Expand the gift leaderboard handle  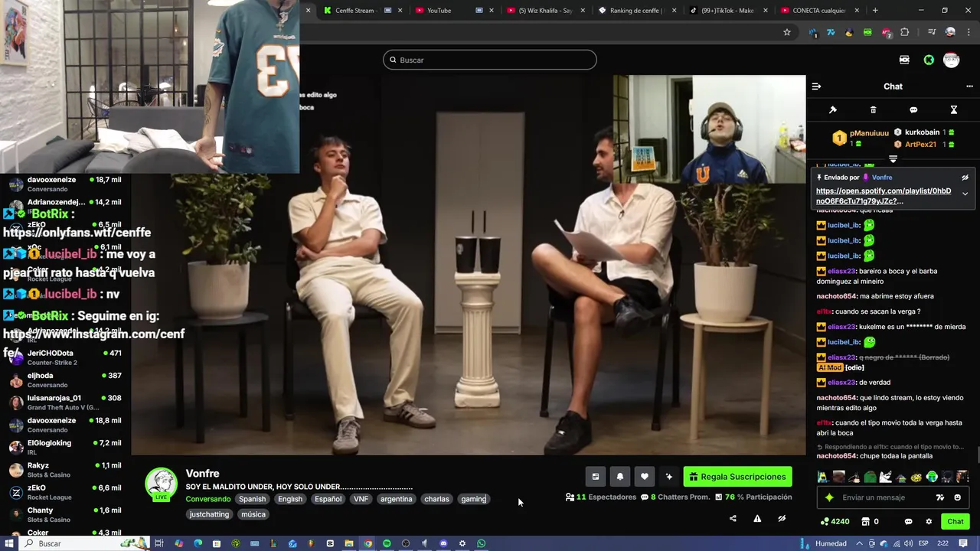[x=893, y=158]
